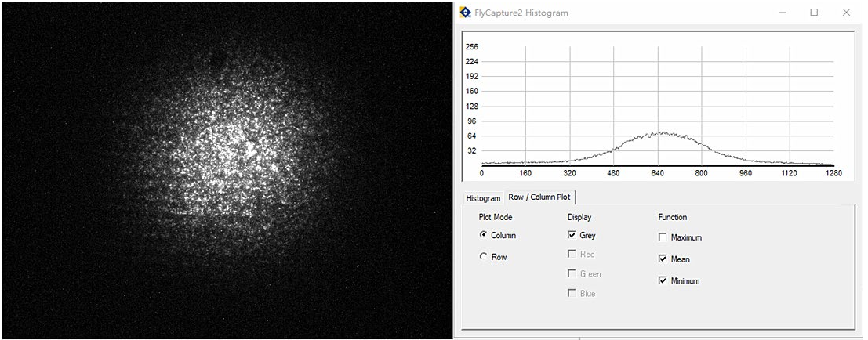Viewport: 868px width, 340px height.
Task: Select the Row plot mode
Action: [x=493, y=257]
